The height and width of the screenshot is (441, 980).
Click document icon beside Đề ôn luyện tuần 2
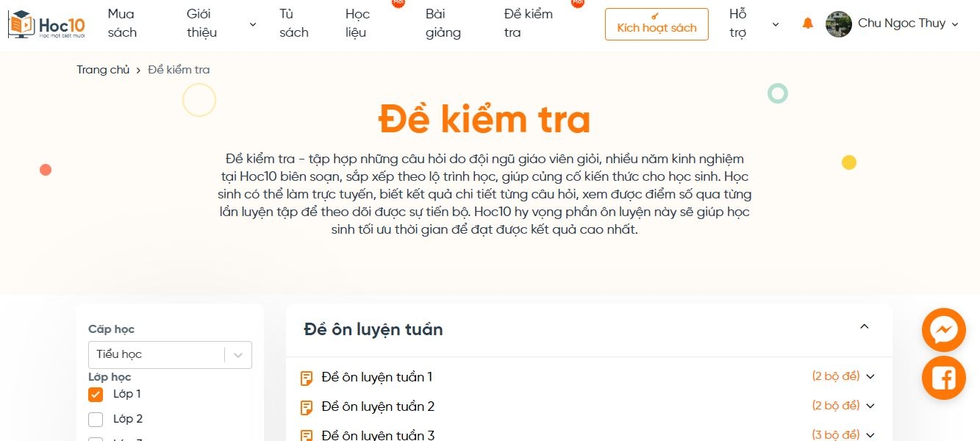click(x=307, y=407)
